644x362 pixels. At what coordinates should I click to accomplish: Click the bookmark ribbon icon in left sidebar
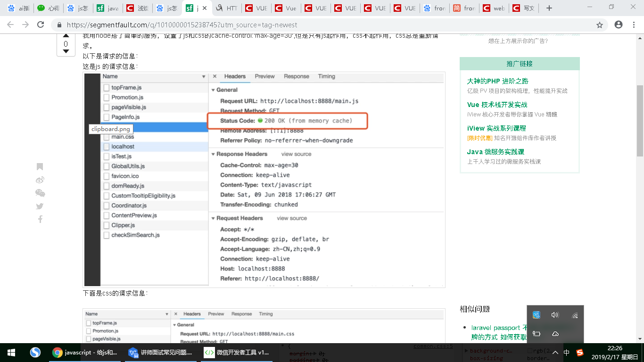[x=40, y=166]
